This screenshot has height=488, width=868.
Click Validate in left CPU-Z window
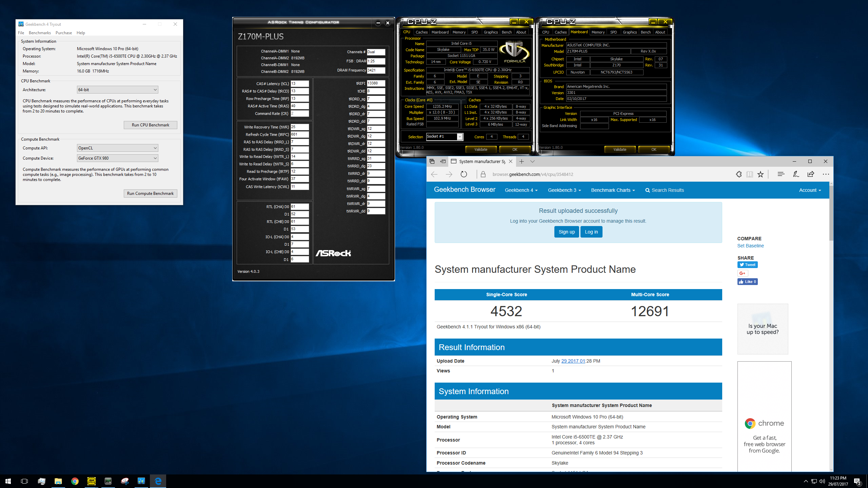point(481,149)
